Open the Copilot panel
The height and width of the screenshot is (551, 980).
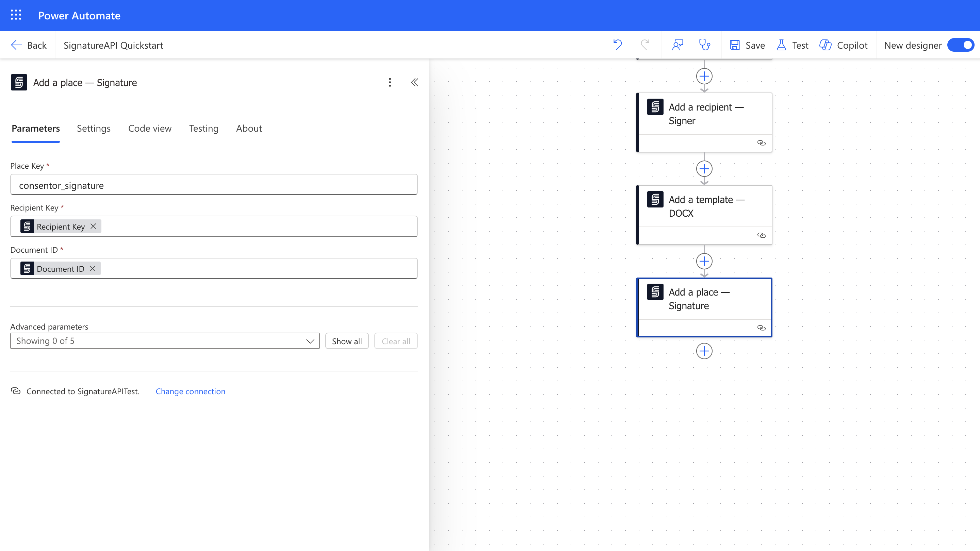[844, 45]
